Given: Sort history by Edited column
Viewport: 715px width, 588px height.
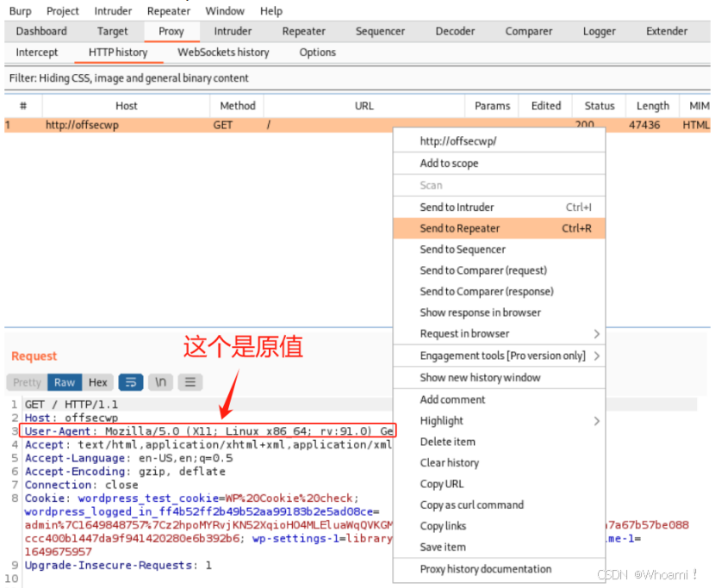Looking at the screenshot, I should [546, 106].
